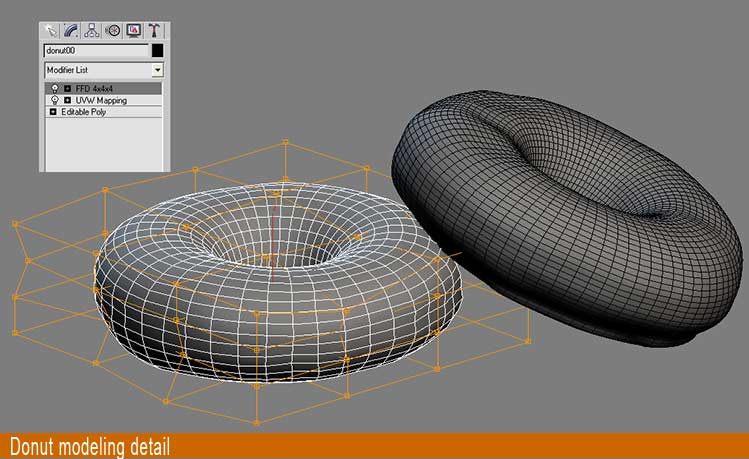Open the Utilities hammer tab
Image resolution: width=749 pixels, height=459 pixels.
tap(154, 31)
